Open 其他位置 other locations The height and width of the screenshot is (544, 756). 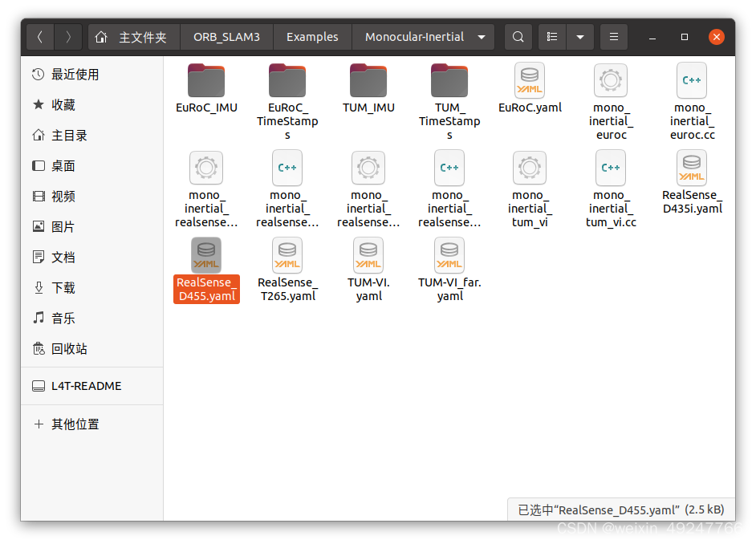[x=92, y=424]
